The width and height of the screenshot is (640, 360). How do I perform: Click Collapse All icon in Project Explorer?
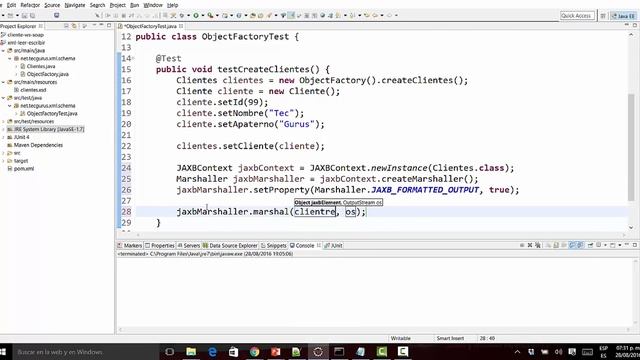point(66,26)
